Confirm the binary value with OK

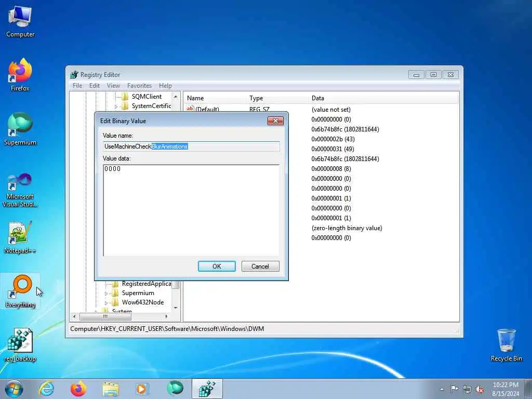pyautogui.click(x=217, y=267)
